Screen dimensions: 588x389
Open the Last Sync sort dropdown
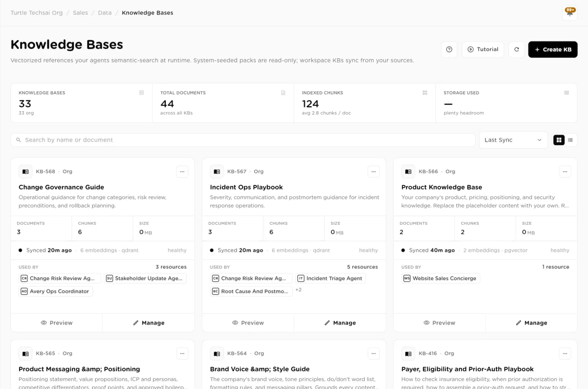pyautogui.click(x=513, y=140)
